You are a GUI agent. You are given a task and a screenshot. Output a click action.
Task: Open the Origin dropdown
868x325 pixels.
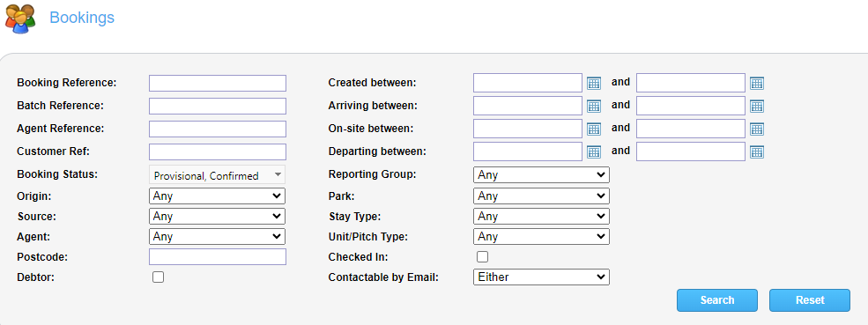click(217, 196)
